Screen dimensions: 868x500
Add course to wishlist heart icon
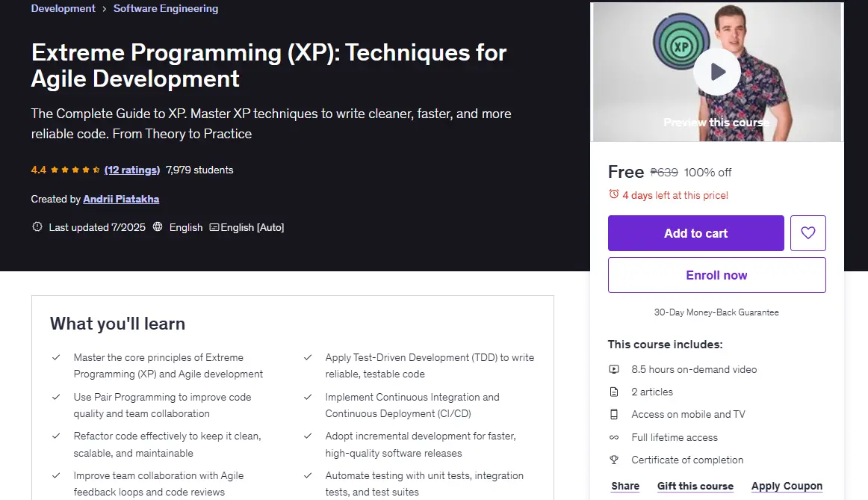tap(807, 233)
